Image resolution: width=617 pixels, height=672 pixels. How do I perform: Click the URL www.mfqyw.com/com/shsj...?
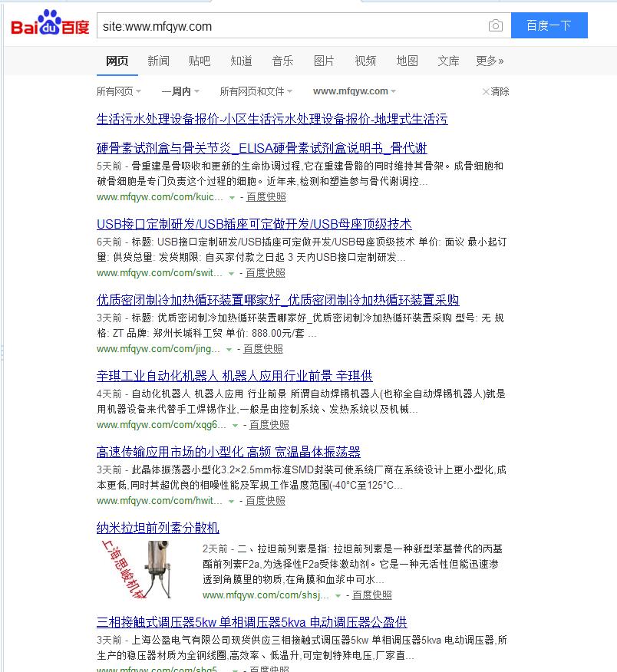(266, 595)
